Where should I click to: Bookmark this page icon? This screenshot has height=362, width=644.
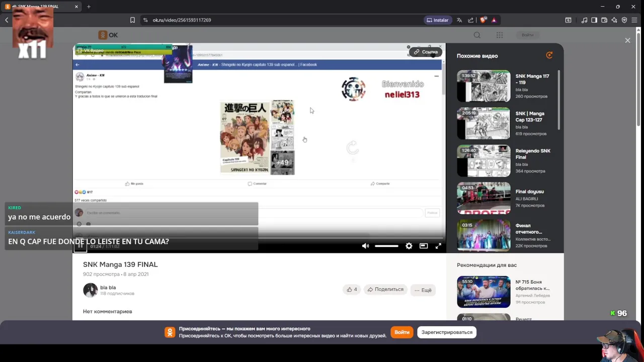click(132, 20)
